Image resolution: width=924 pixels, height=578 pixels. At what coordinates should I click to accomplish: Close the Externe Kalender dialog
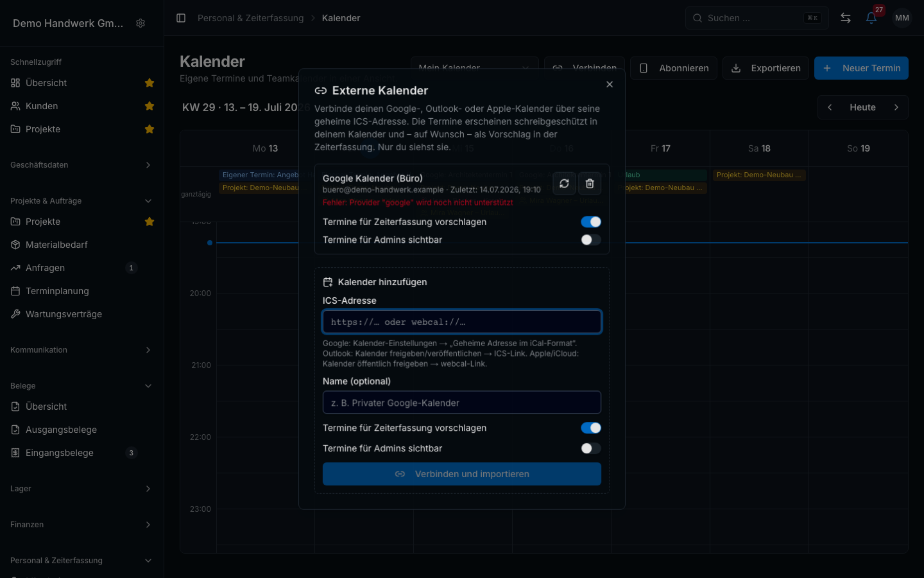(x=610, y=84)
